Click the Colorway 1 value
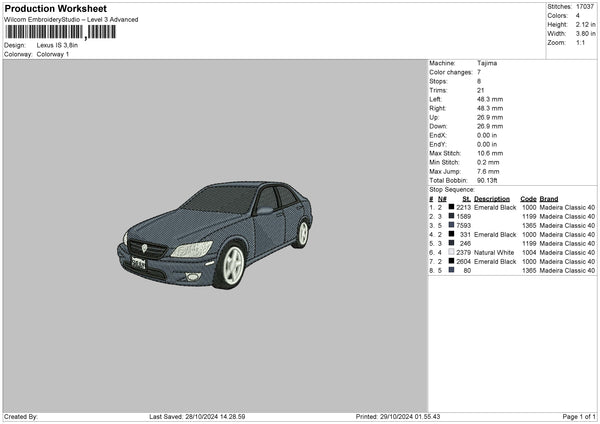 coord(53,54)
